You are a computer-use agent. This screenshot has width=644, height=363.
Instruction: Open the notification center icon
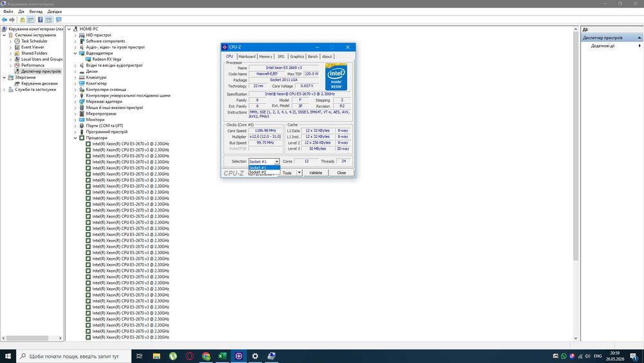(x=634, y=357)
